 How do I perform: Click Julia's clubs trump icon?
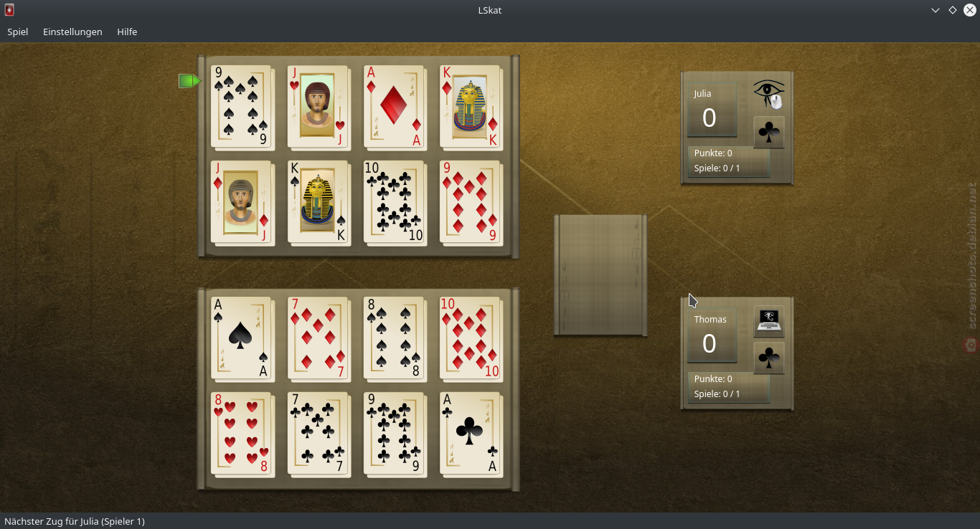point(769,133)
